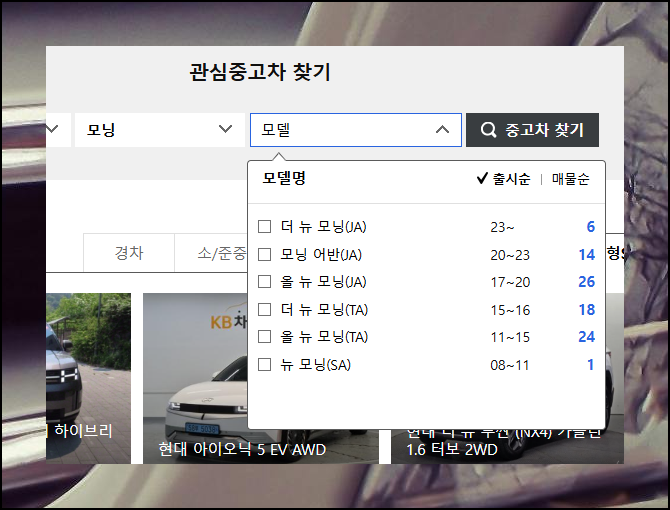This screenshot has width=670, height=510.
Task: Click the 08~11 year range text
Action: [509, 365]
